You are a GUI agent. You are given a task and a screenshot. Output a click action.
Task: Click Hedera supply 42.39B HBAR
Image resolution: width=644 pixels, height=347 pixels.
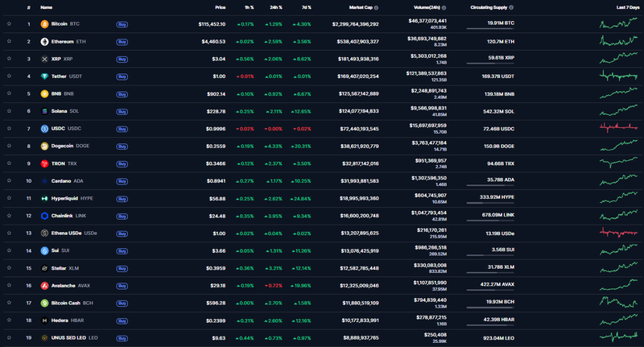point(498,320)
